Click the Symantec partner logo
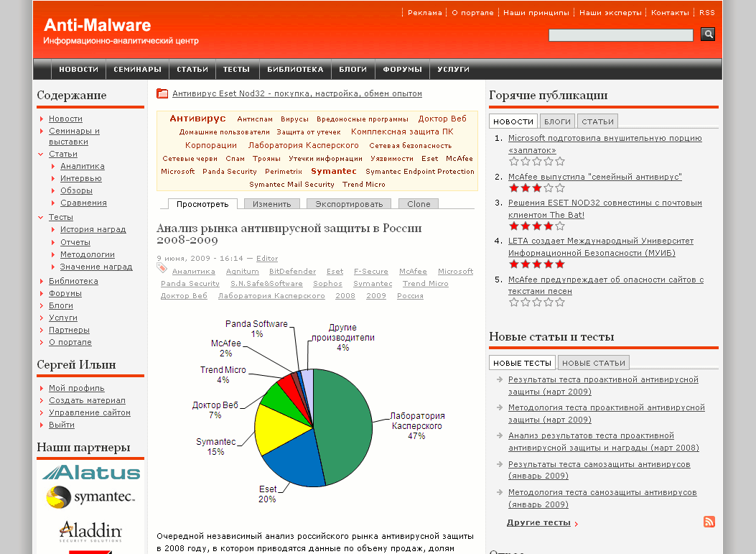 (x=90, y=497)
